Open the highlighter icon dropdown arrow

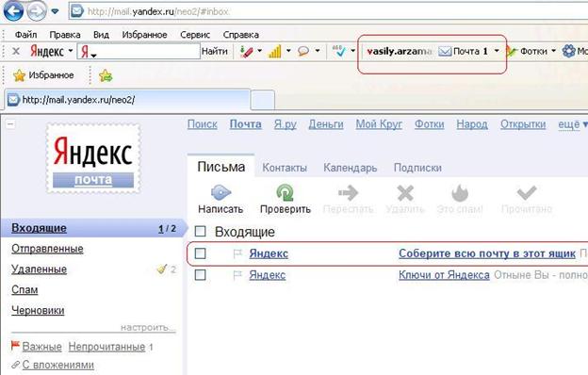(259, 51)
